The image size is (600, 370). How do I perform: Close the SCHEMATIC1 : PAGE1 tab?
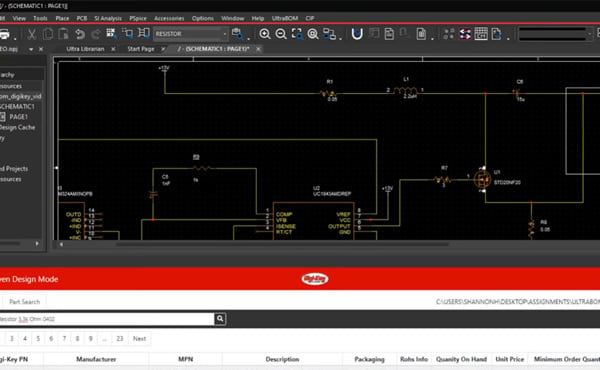point(258,49)
